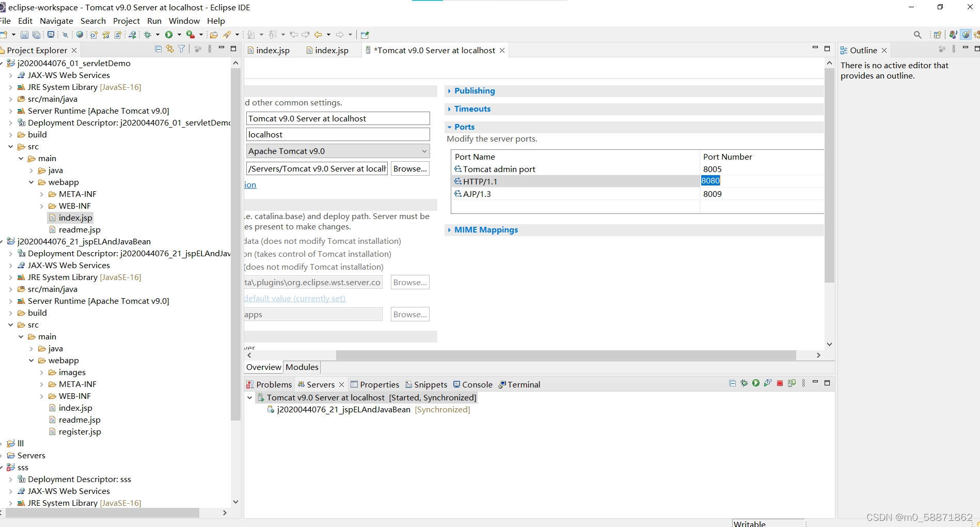980x527 pixels.
Task: Open Project Explorer filter funnel icon
Action: tap(182, 49)
